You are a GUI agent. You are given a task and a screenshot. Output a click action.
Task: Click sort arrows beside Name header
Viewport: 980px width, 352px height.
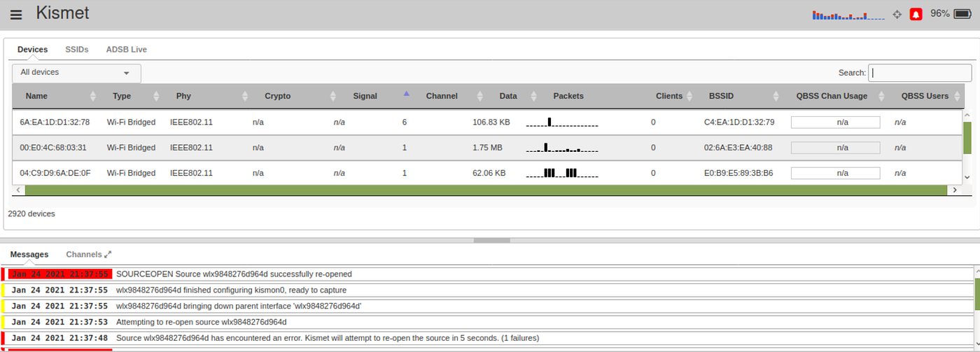(93, 96)
